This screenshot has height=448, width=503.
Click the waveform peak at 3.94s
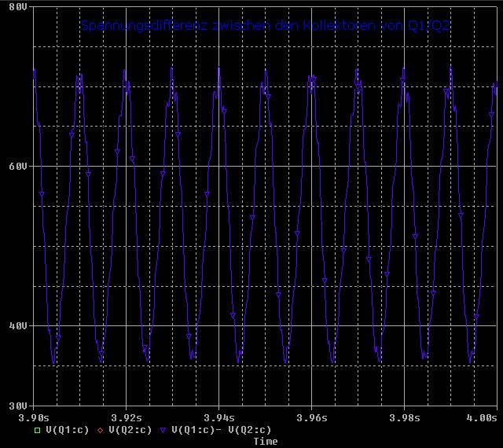pos(219,68)
